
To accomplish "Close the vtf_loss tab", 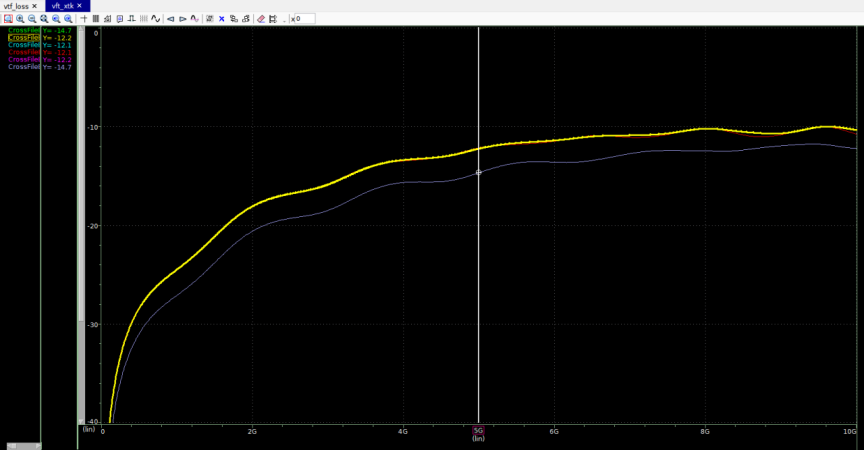I will (x=35, y=6).
